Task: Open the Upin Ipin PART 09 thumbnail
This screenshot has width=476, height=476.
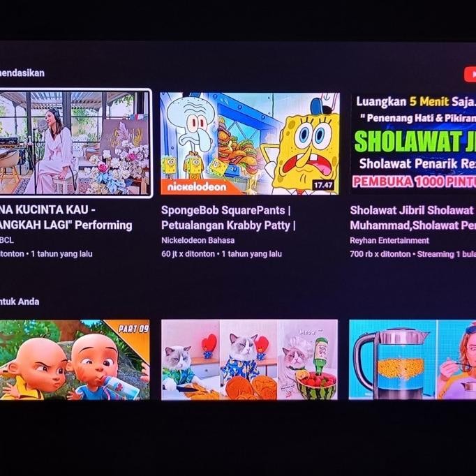Action: pos(75,359)
